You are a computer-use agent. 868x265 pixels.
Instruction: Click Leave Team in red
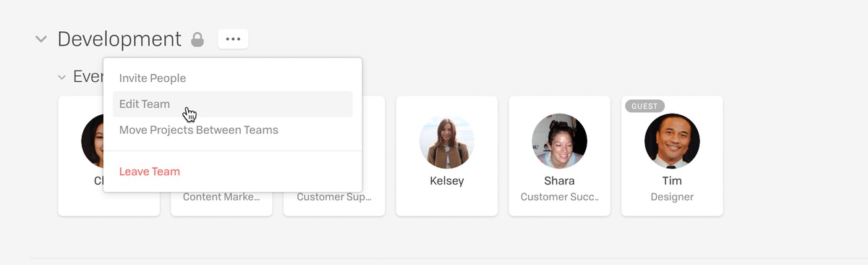click(x=150, y=172)
